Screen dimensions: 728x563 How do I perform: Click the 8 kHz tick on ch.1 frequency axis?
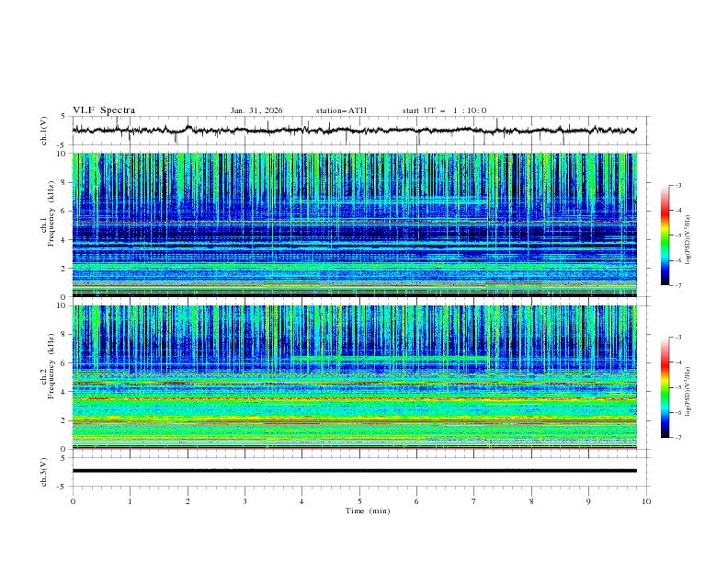click(x=65, y=182)
